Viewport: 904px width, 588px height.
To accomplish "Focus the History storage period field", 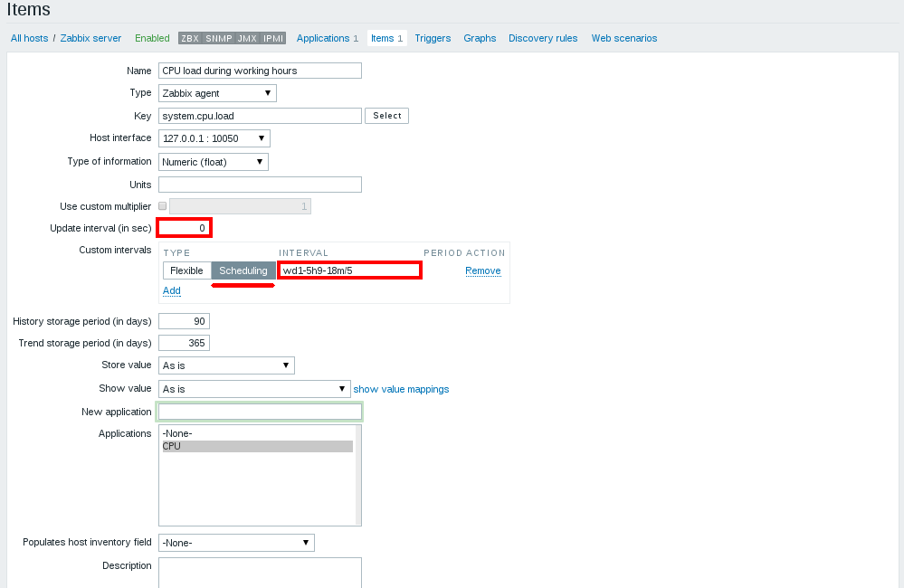I will pyautogui.click(x=184, y=321).
